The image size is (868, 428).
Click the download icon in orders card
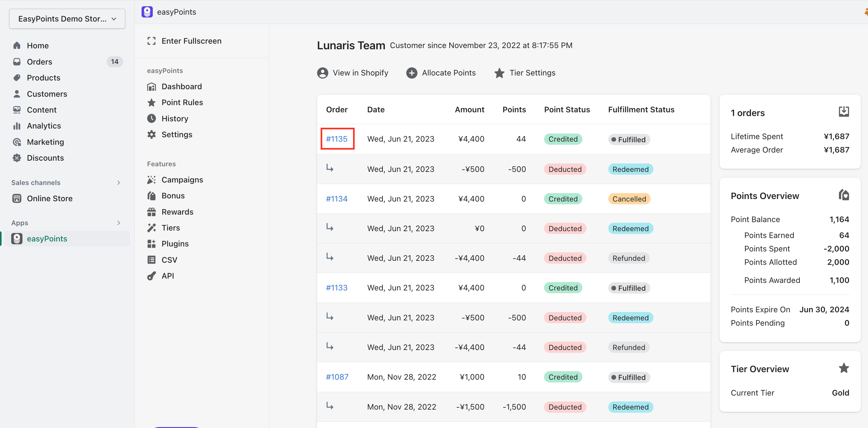tap(843, 112)
